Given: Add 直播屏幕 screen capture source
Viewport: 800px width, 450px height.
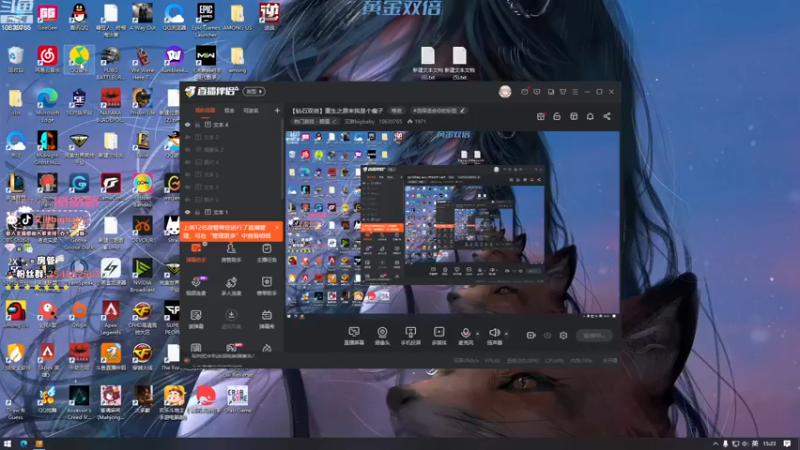Looking at the screenshot, I should [x=354, y=336].
